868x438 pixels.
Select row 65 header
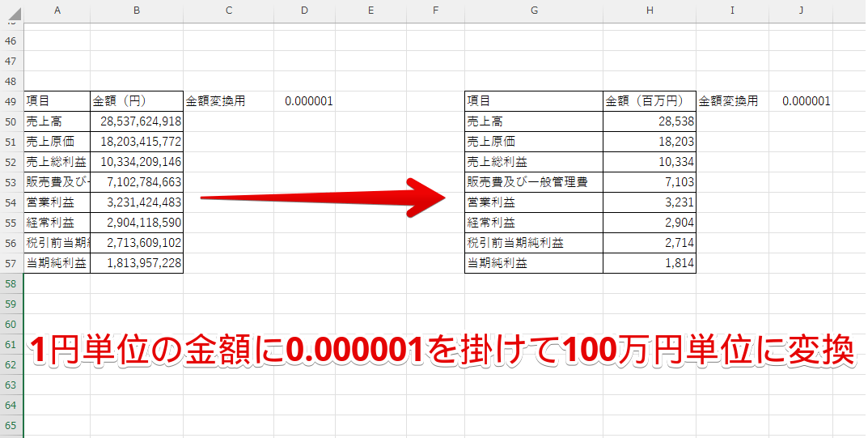pos(11,425)
